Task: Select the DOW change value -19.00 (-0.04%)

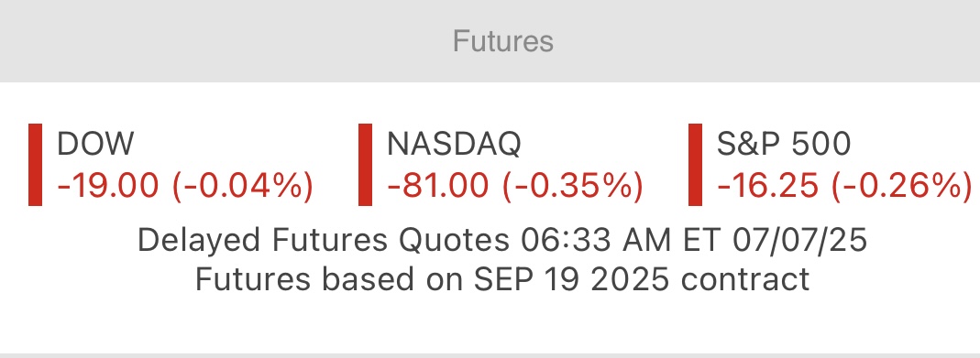Action: (185, 186)
